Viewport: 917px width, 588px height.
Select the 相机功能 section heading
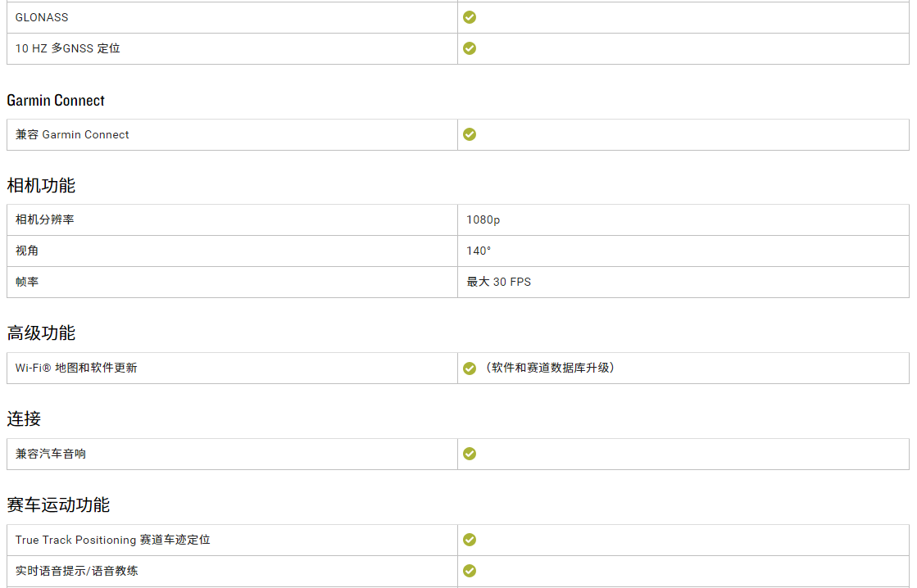pos(41,186)
